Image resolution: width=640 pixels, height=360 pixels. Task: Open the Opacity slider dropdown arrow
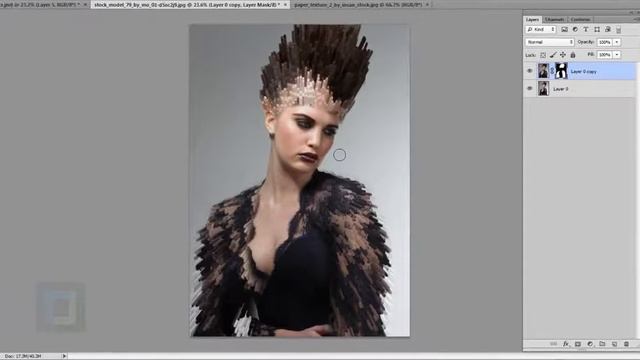617,42
